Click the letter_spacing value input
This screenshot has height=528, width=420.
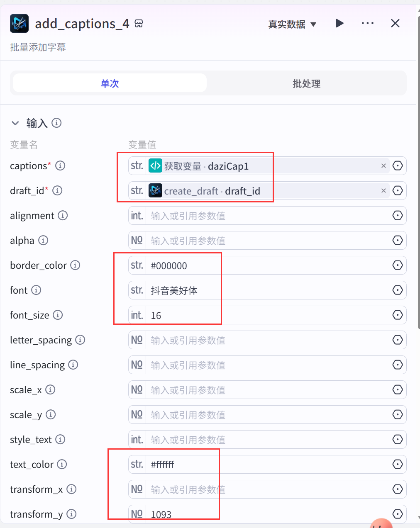pyautogui.click(x=268, y=340)
